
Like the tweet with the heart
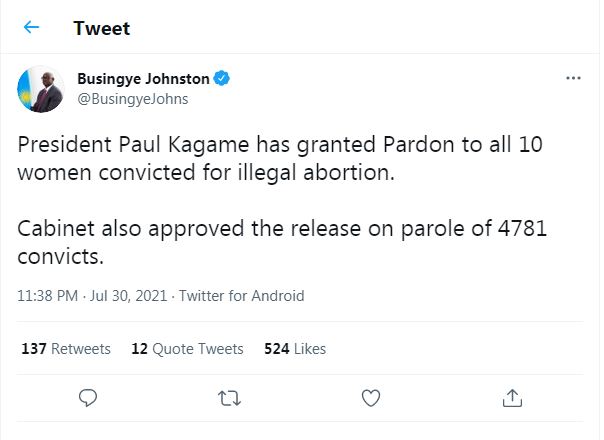tap(371, 398)
